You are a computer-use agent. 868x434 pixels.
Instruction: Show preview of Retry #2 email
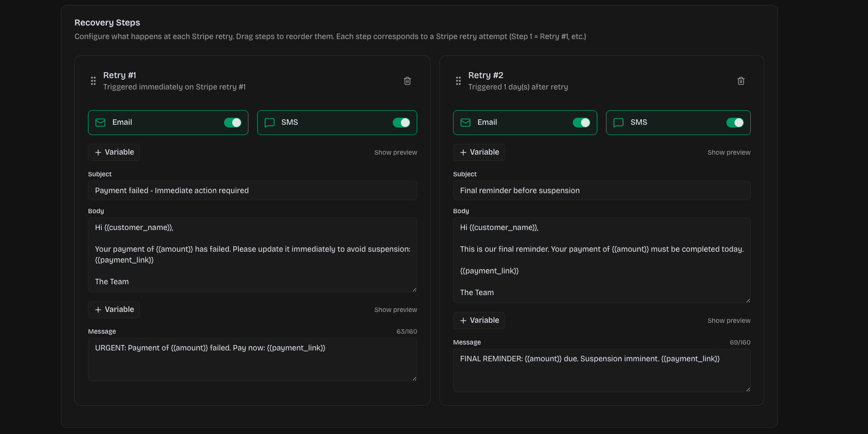click(x=729, y=152)
